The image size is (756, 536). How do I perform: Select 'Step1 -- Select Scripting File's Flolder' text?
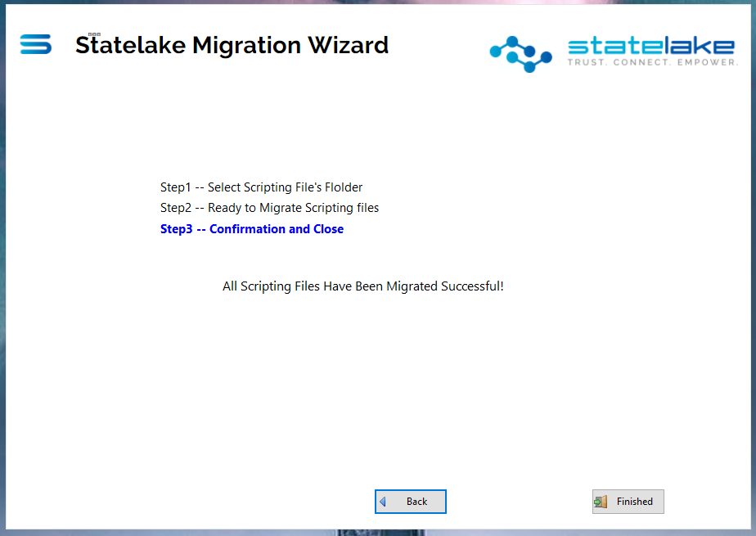pyautogui.click(x=261, y=187)
